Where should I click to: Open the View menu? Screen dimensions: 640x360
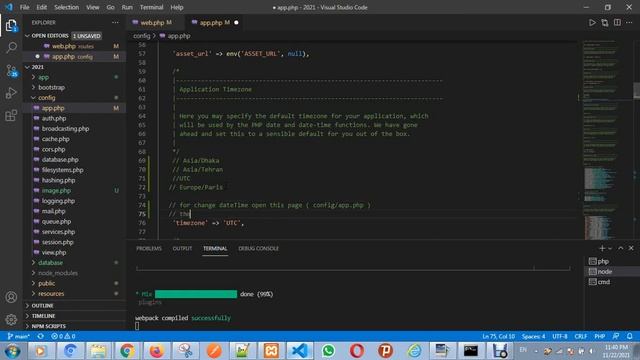click(x=93, y=7)
